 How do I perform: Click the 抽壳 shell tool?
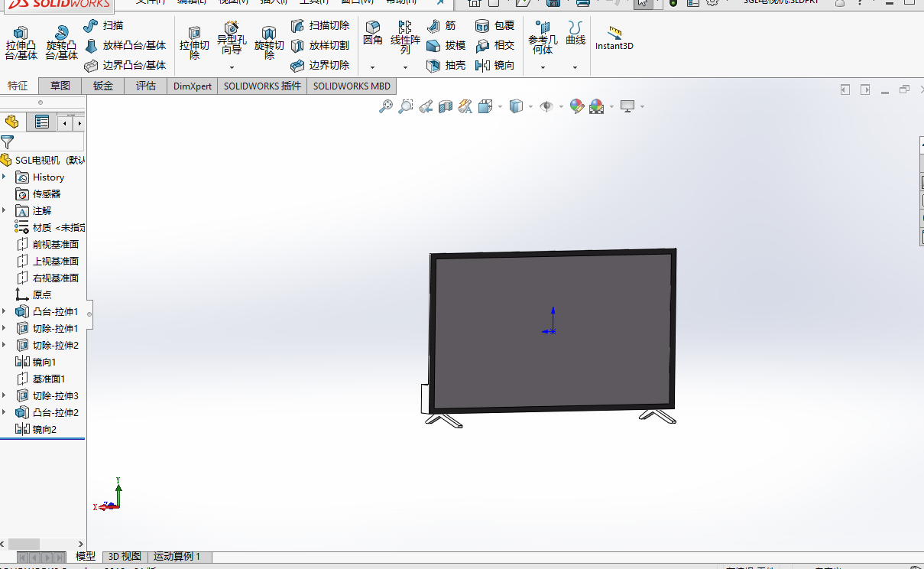446,66
